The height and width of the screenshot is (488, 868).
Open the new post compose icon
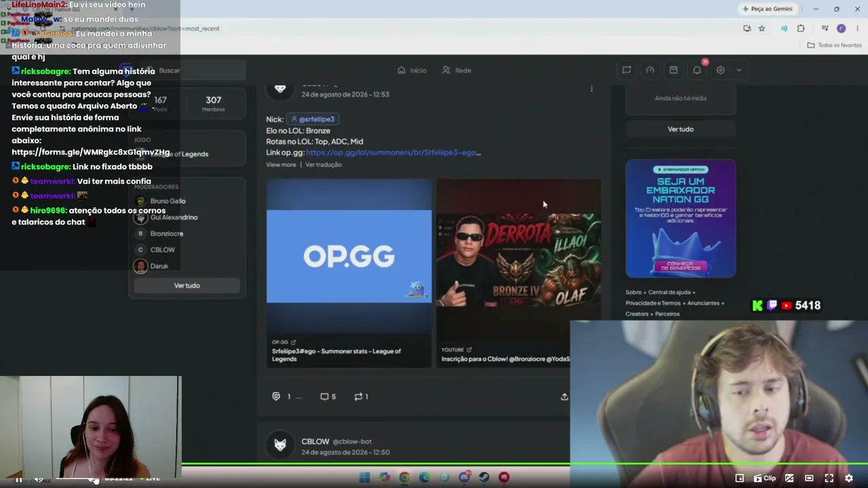coord(627,70)
